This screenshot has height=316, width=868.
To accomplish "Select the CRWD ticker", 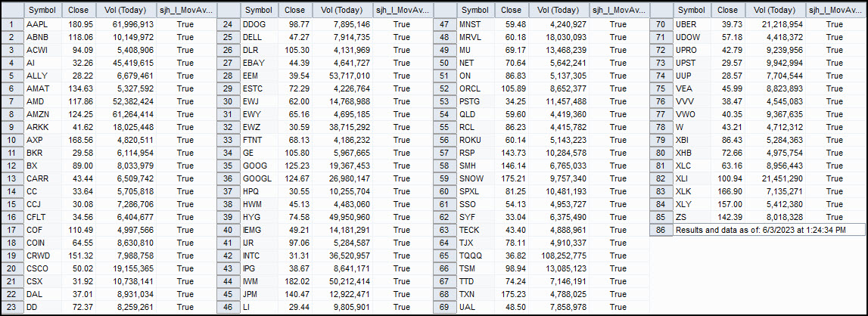I will (x=42, y=255).
